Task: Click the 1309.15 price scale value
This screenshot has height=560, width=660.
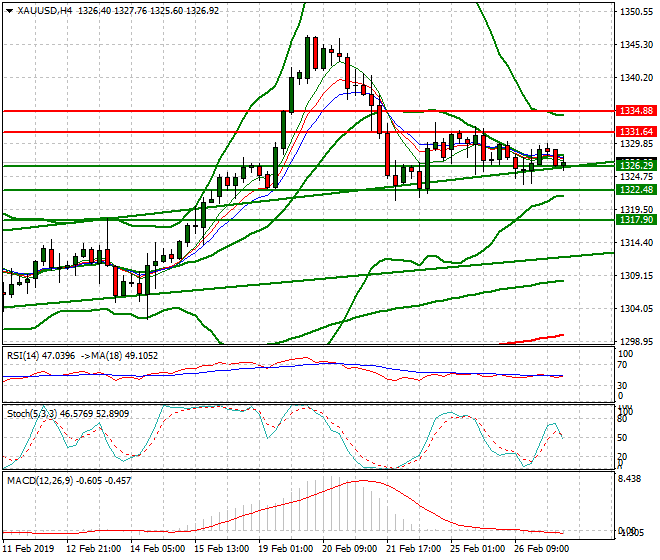Action: [x=637, y=276]
